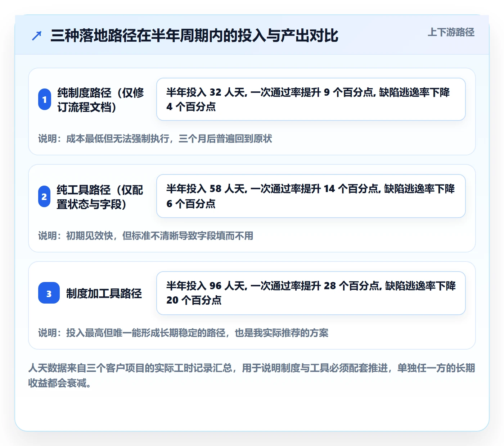Click the box reading 半年投入 58 人天
This screenshot has height=446, width=504.
(x=311, y=196)
